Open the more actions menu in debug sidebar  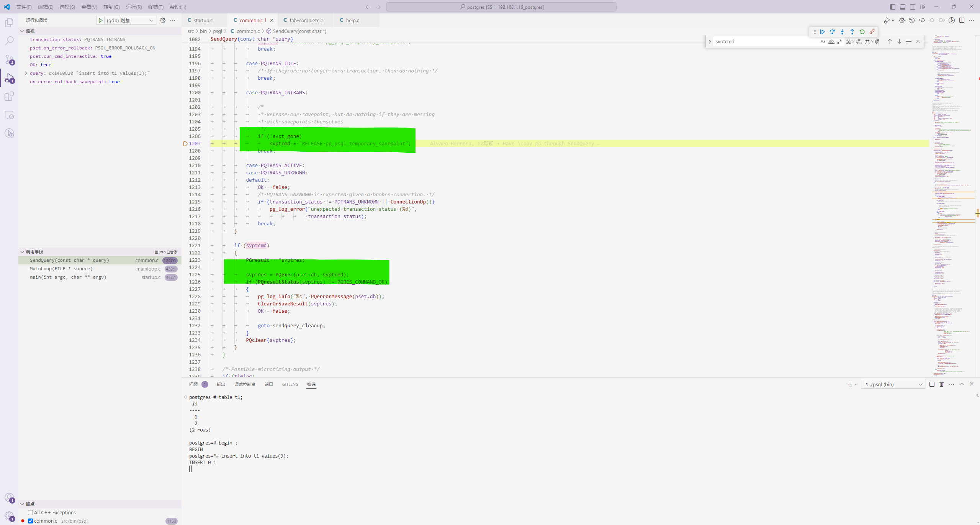click(173, 20)
